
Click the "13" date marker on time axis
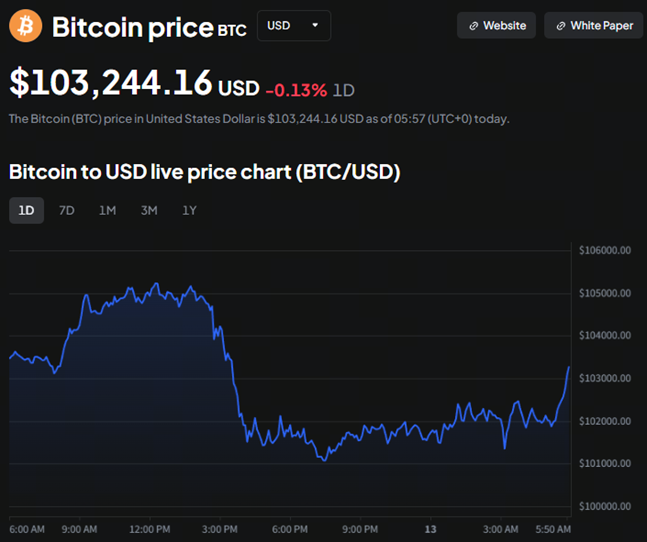point(431,528)
